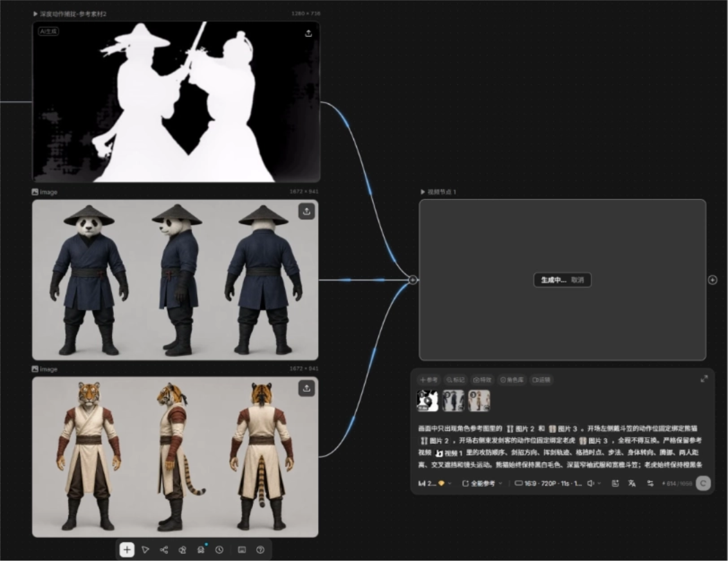The height and width of the screenshot is (561, 728).
Task: Select the first video reference thumbnail in prompt panel
Action: coord(427,400)
